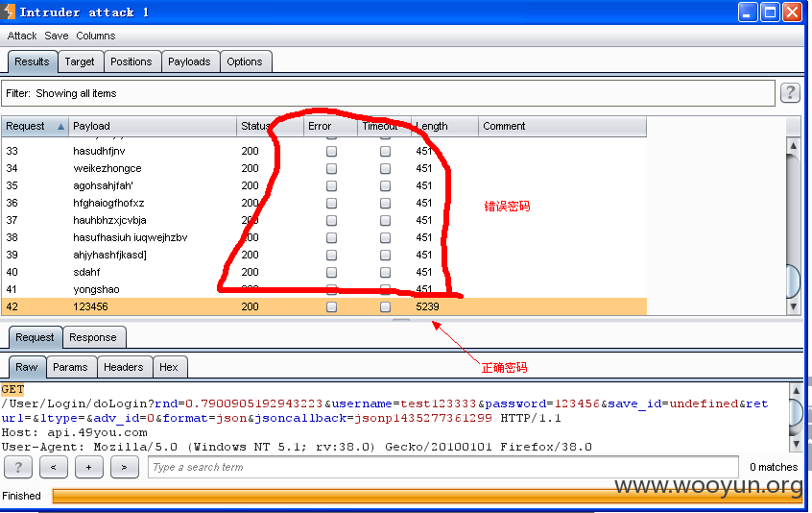Click the orange Finished progress bar
The width and height of the screenshot is (812, 513).
427,496
